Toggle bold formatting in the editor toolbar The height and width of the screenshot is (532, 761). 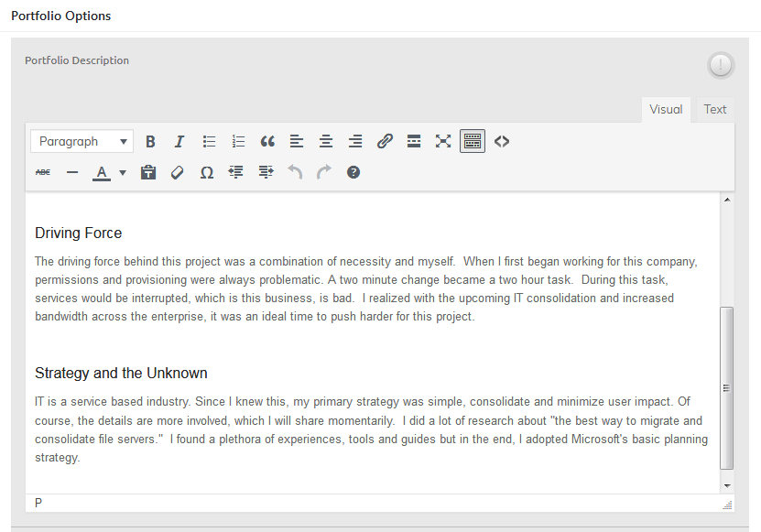pos(150,141)
